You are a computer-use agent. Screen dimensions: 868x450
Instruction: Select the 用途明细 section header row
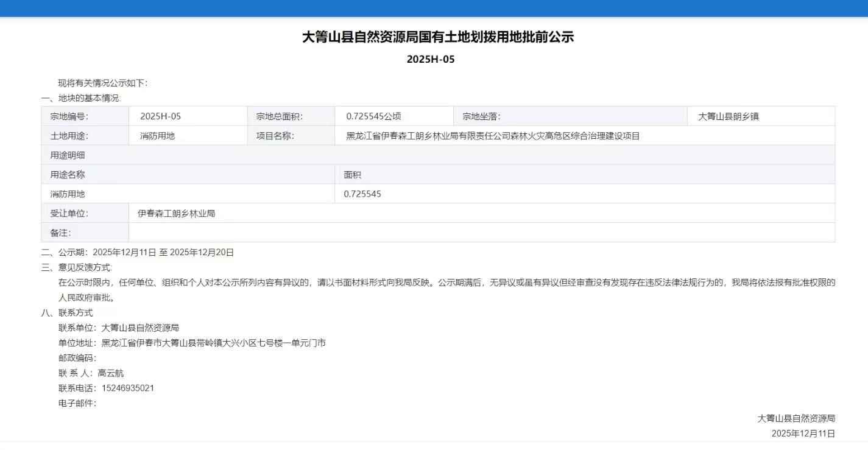(x=438, y=155)
